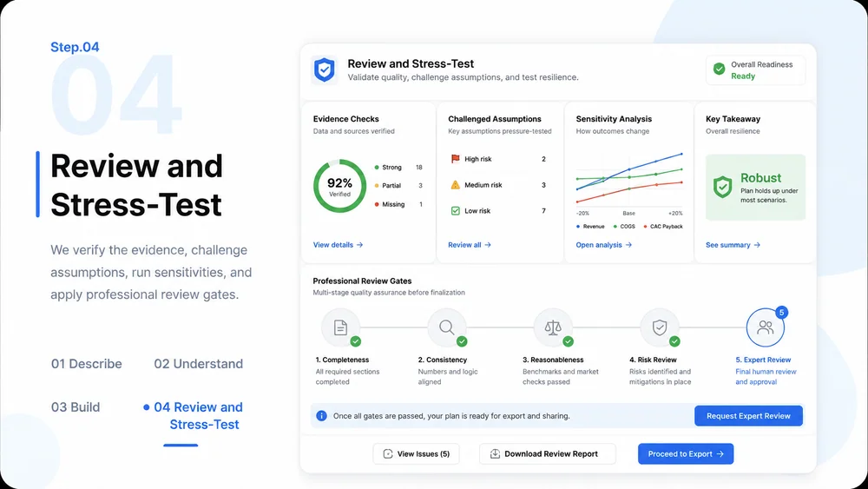Screen dimensions: 868x489
Task: Click the Low risk green check icon
Action: coord(455,211)
